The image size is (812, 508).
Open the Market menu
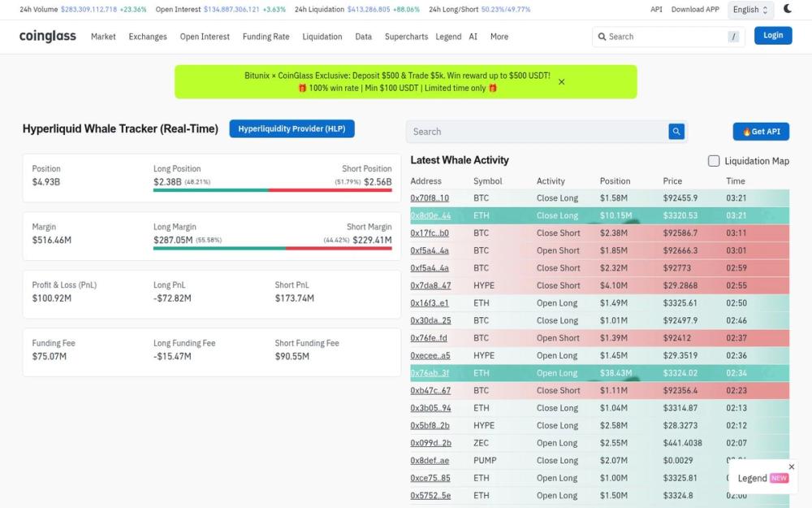103,37
